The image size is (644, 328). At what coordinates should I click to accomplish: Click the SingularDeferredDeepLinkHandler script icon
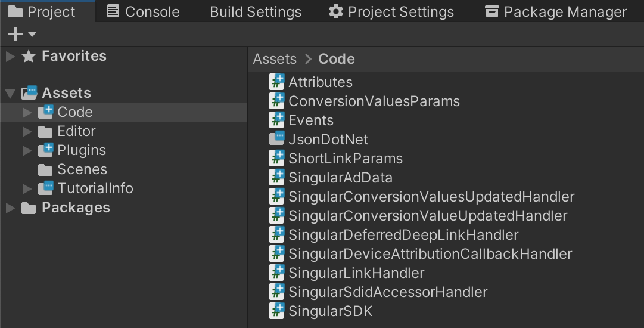point(277,235)
